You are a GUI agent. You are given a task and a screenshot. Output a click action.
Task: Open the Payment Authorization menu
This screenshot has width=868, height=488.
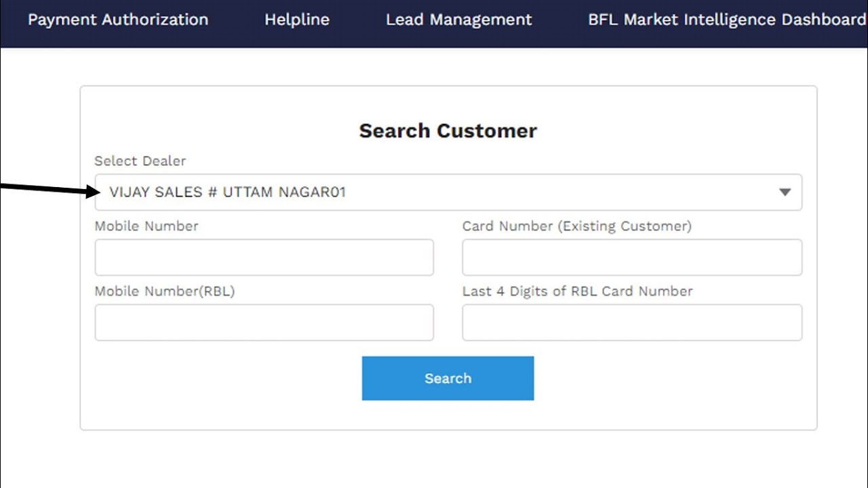click(x=118, y=20)
